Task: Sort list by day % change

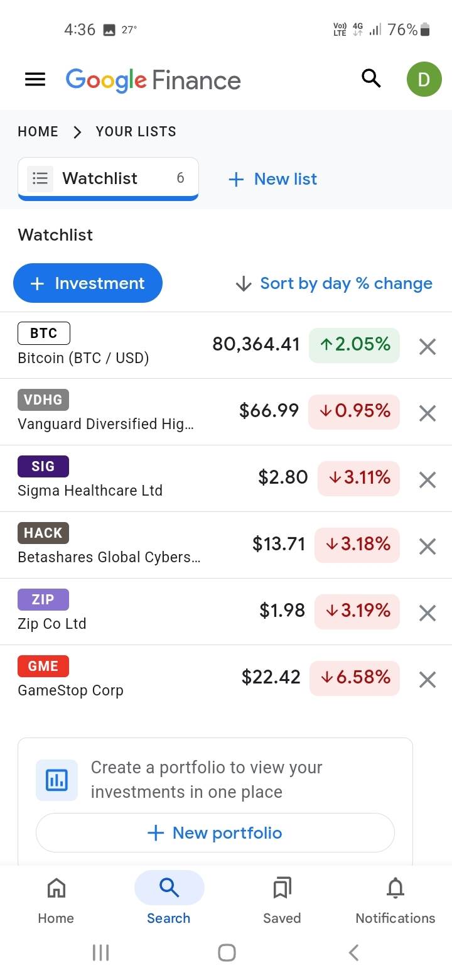Action: 334,284
